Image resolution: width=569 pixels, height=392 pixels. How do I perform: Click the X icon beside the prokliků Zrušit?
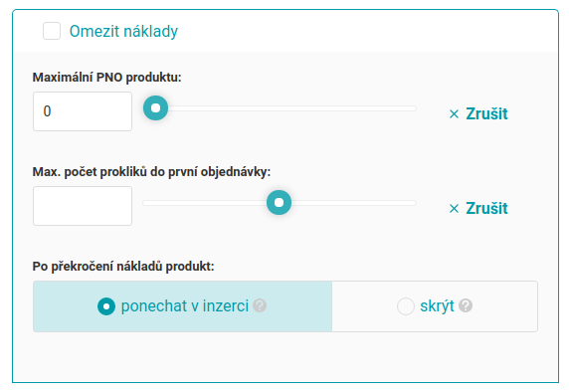[454, 208]
